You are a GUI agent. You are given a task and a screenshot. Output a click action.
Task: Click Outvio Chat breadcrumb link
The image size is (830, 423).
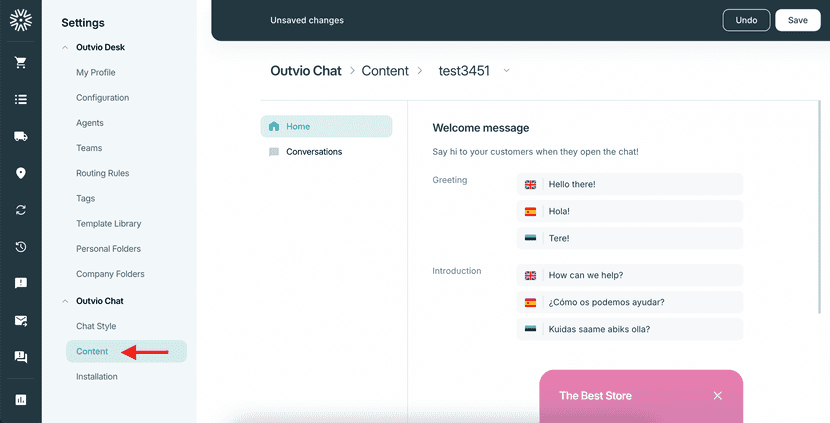tap(306, 71)
